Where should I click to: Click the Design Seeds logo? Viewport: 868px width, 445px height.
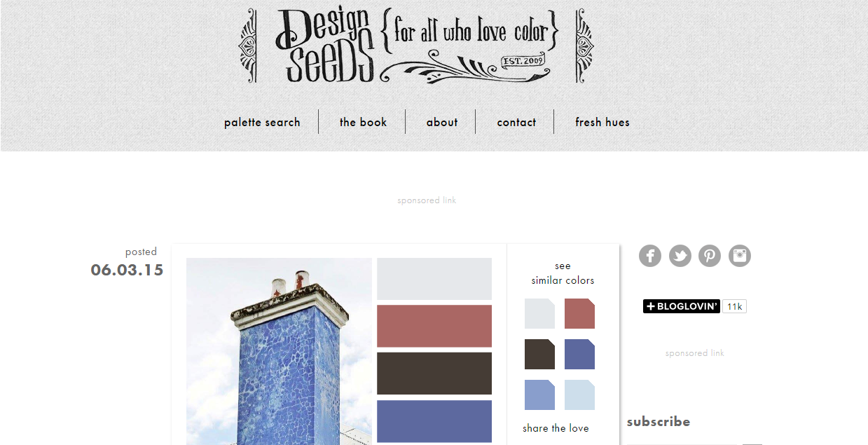(417, 46)
